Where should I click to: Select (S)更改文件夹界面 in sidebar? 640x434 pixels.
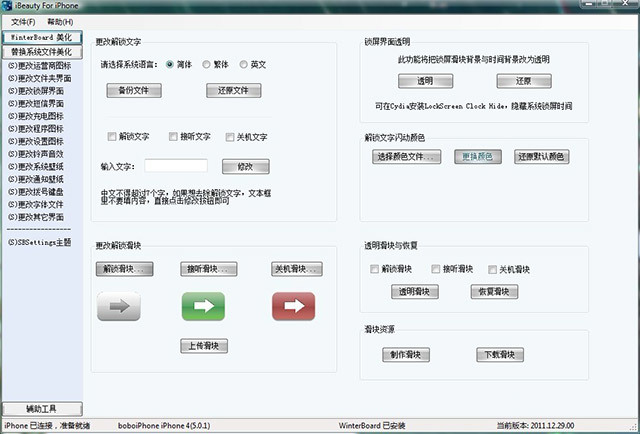(x=40, y=78)
